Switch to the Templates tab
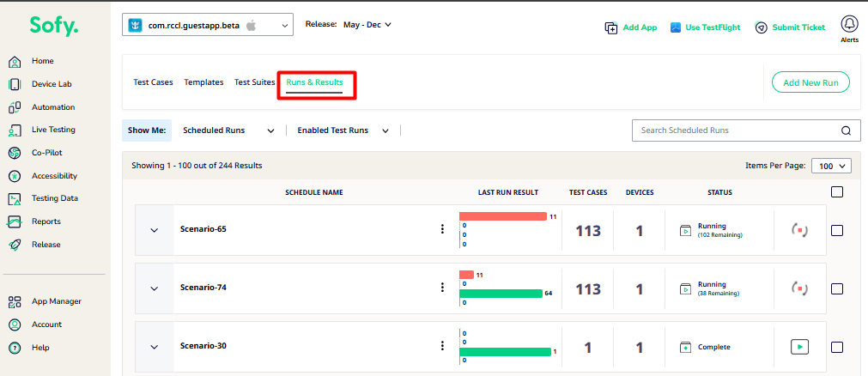868x376 pixels. pyautogui.click(x=203, y=82)
